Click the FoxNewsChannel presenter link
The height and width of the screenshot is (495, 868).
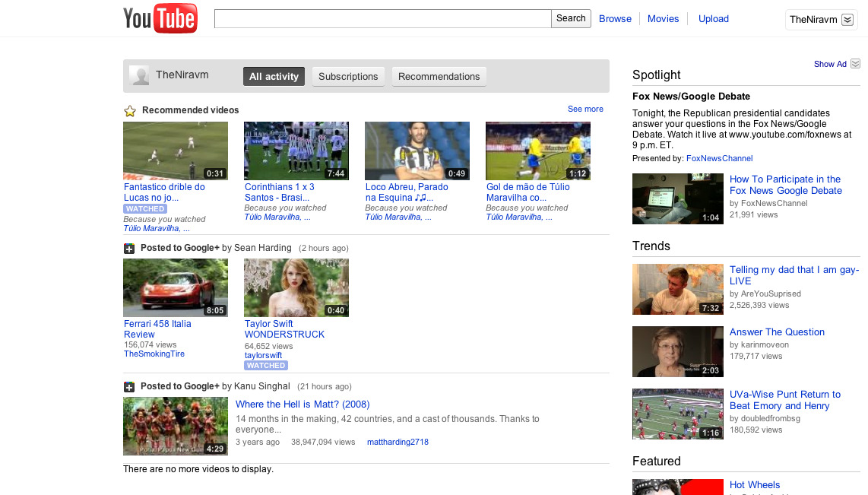[719, 158]
